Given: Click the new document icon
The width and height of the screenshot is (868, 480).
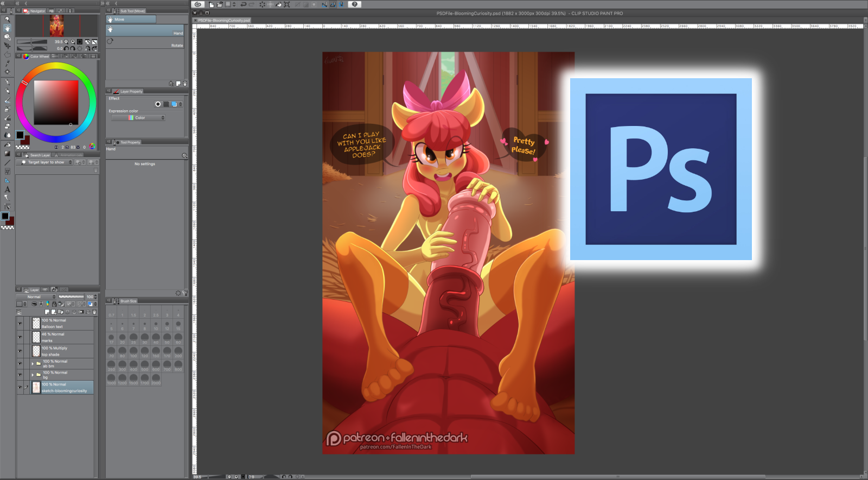Looking at the screenshot, I should [211, 4].
